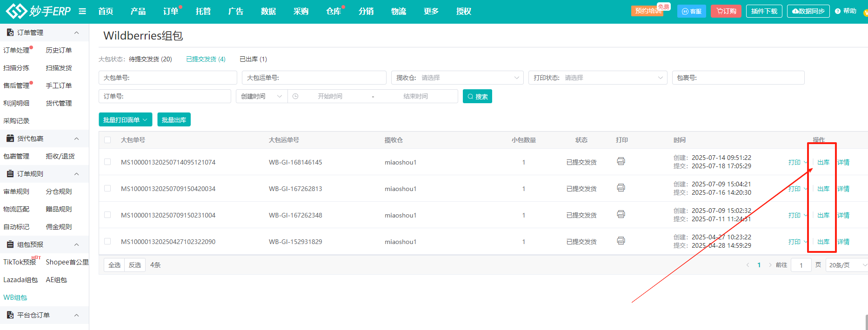Focus the 订单号 input field
This screenshot has height=330, width=868.
click(x=165, y=96)
